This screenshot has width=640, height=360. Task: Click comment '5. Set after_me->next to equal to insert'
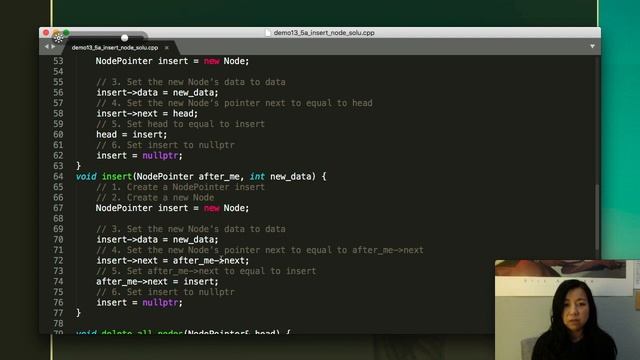point(206,271)
